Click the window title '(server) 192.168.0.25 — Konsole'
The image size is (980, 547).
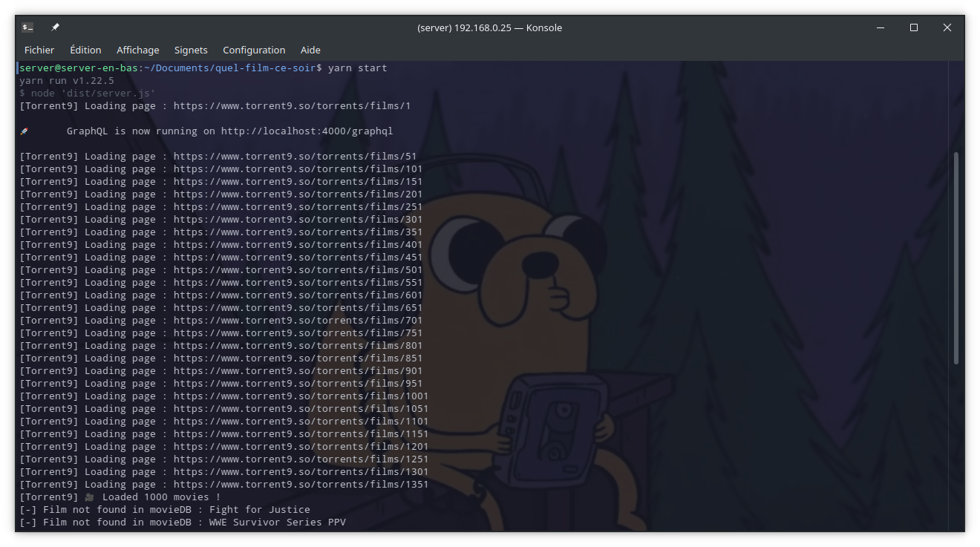(489, 27)
